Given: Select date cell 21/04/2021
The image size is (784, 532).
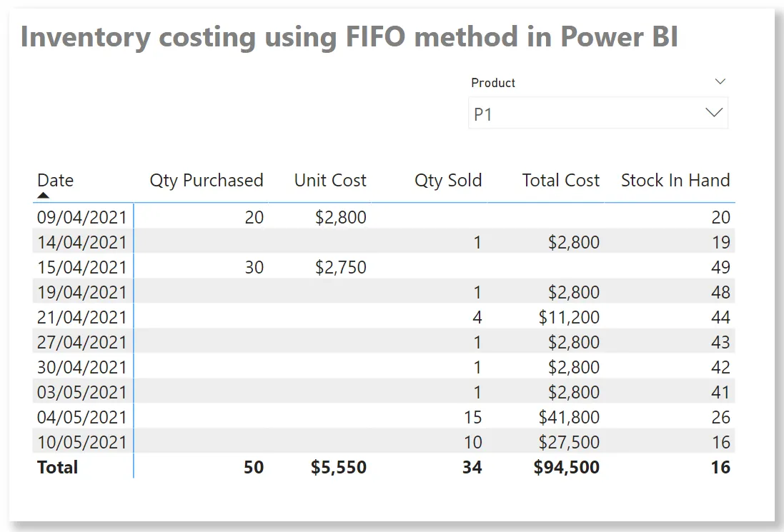Looking at the screenshot, I should (82, 317).
